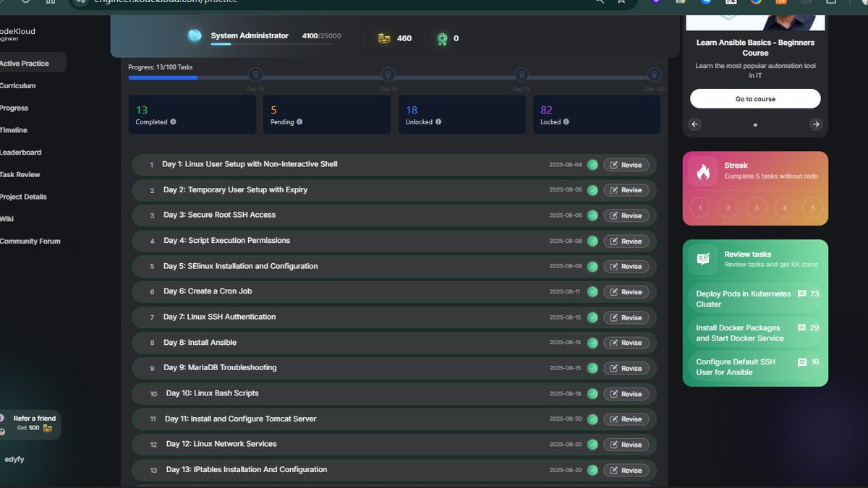Click the Learn Ansible Basics course title
868x488 pixels.
click(x=755, y=48)
